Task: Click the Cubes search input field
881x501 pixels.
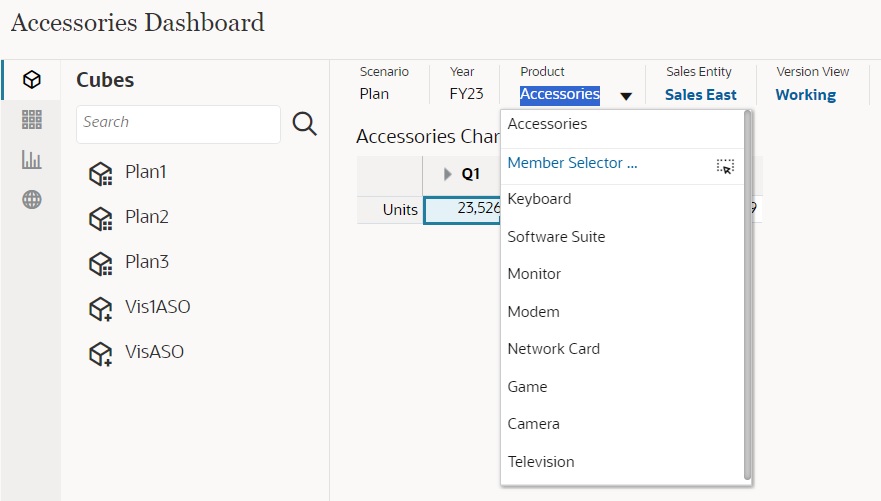Action: click(x=178, y=123)
